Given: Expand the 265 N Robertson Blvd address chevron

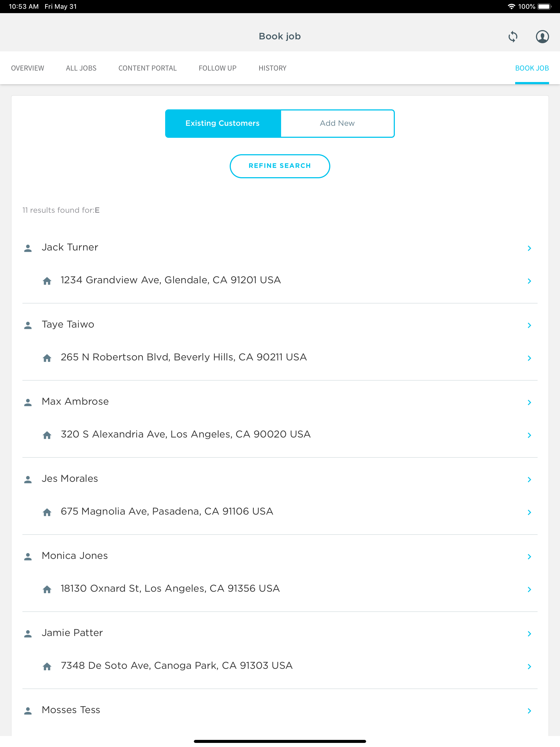Looking at the screenshot, I should coord(529,358).
